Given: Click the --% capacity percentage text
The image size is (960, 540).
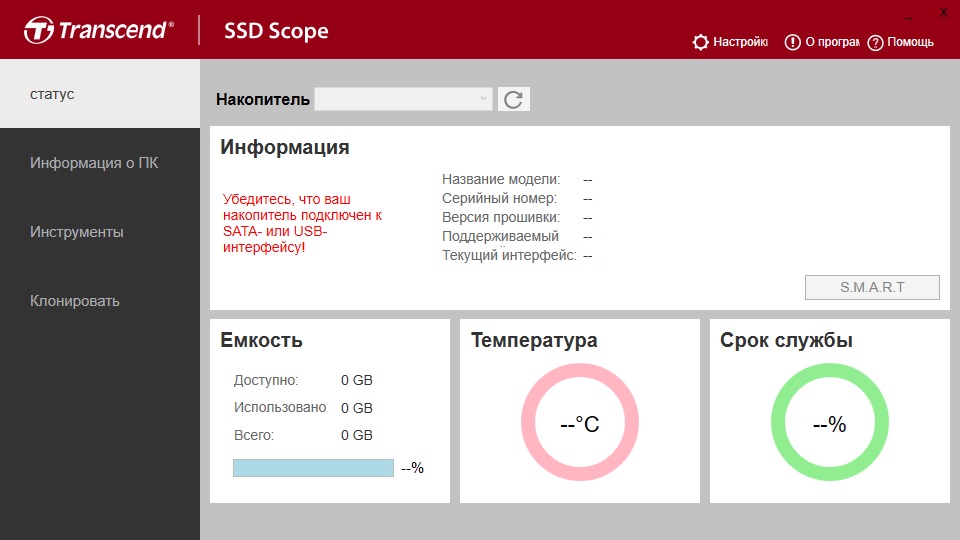Looking at the screenshot, I should tap(412, 468).
